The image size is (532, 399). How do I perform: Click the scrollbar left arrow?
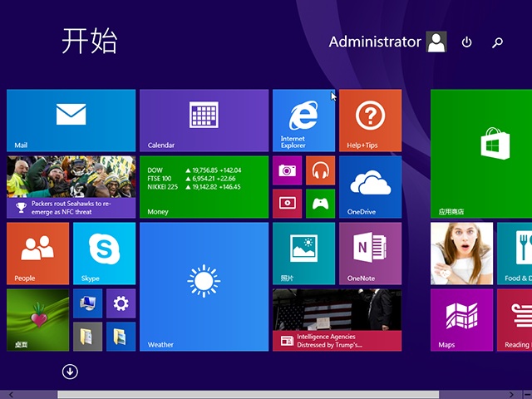coord(11,395)
